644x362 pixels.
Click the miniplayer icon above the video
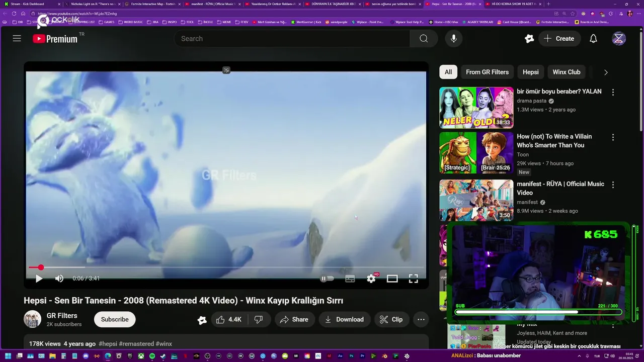(226, 70)
